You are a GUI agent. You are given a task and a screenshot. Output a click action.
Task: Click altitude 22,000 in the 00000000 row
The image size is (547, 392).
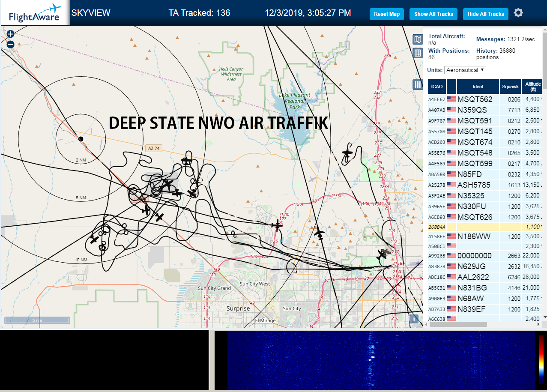click(531, 256)
